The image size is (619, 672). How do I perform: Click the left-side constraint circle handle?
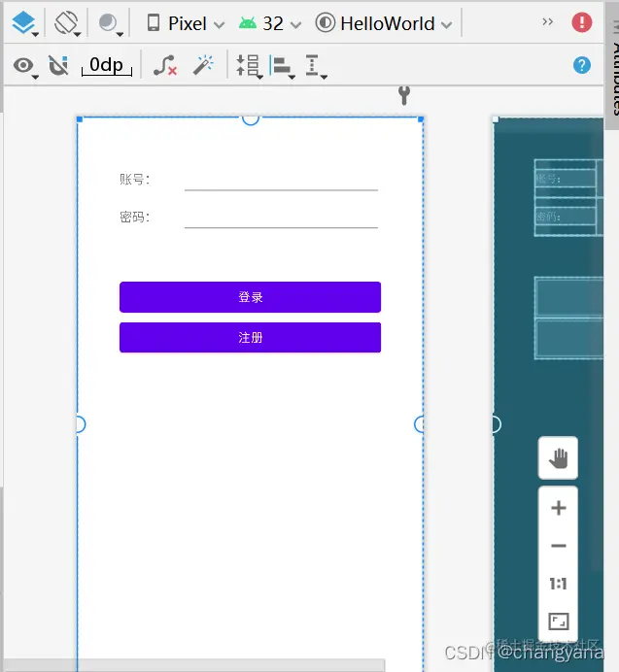pos(81,424)
